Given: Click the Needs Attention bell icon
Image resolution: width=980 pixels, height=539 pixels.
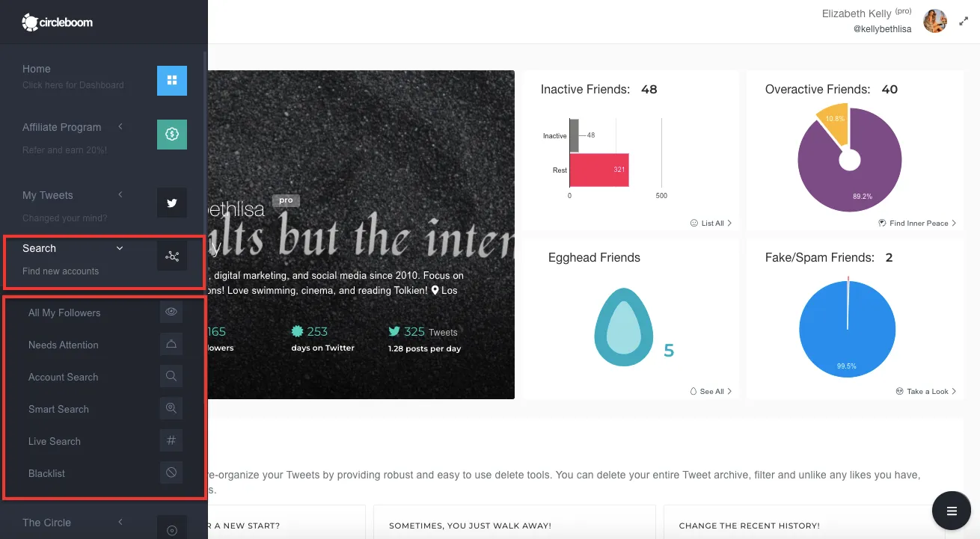Looking at the screenshot, I should tap(171, 345).
